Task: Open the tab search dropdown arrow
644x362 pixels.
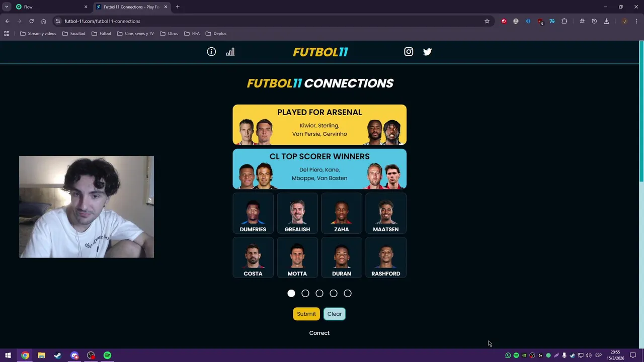Action: tap(7, 7)
